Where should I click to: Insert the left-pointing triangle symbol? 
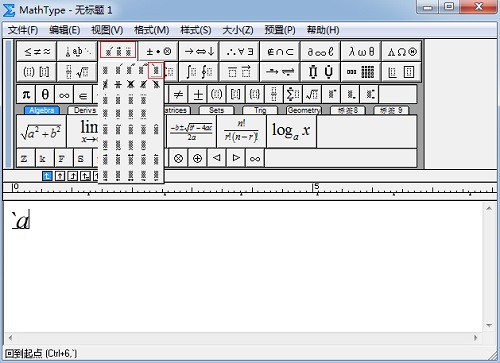217,158
